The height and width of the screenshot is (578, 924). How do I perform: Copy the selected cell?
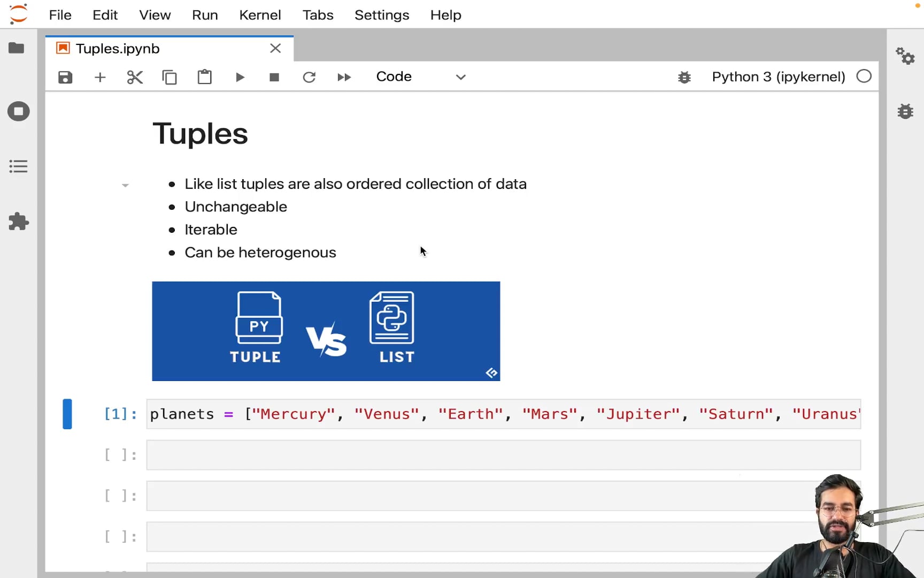[x=170, y=77]
